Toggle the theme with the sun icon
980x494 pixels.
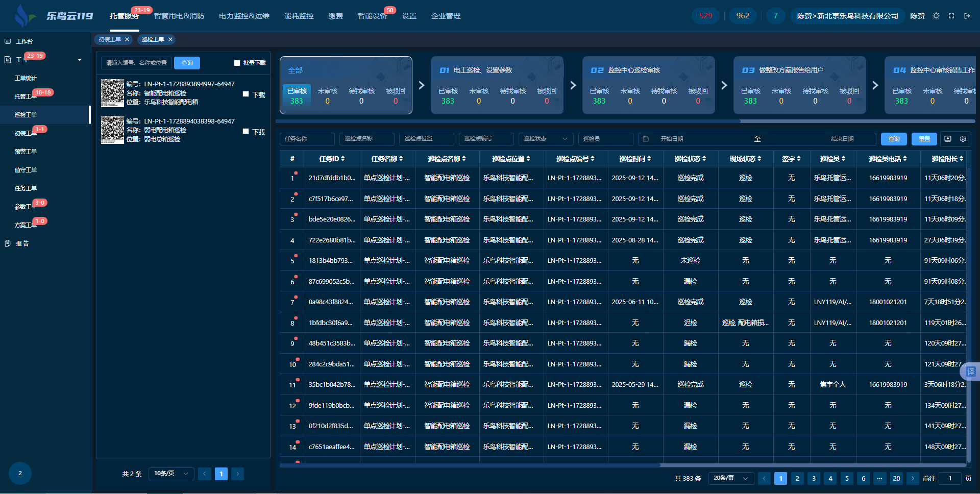click(x=936, y=16)
